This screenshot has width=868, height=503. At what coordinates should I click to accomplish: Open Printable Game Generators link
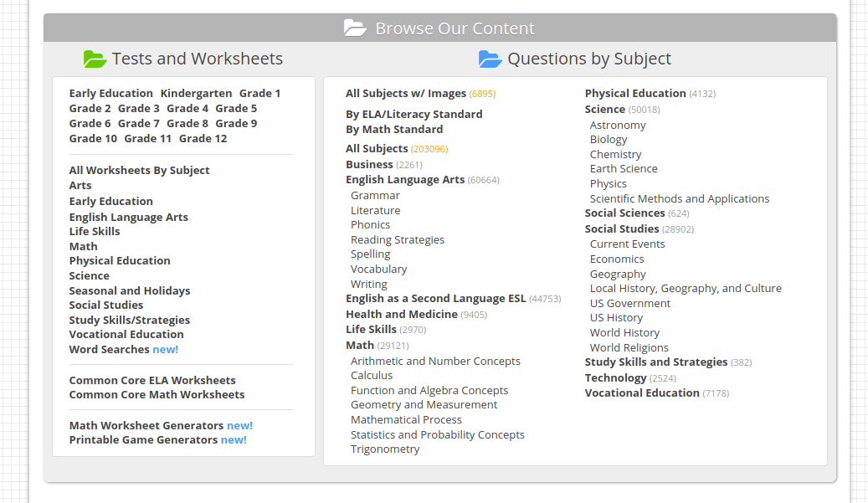tap(143, 440)
